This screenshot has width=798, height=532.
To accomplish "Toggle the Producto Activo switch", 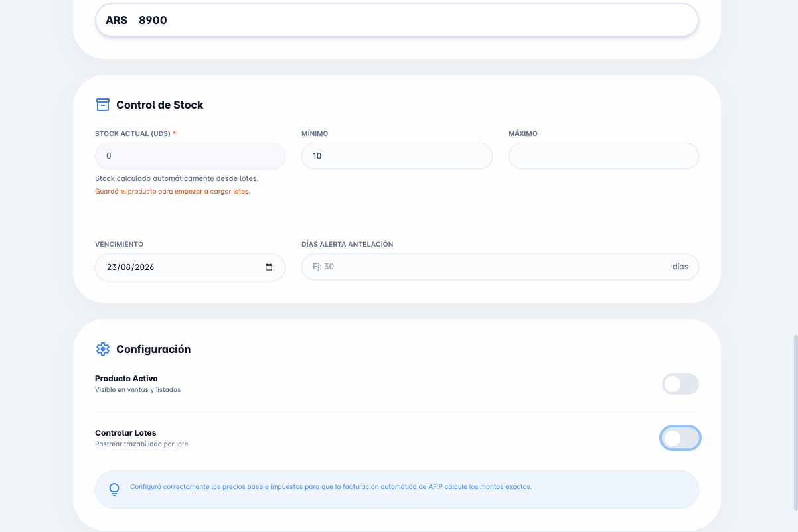I will tap(680, 384).
